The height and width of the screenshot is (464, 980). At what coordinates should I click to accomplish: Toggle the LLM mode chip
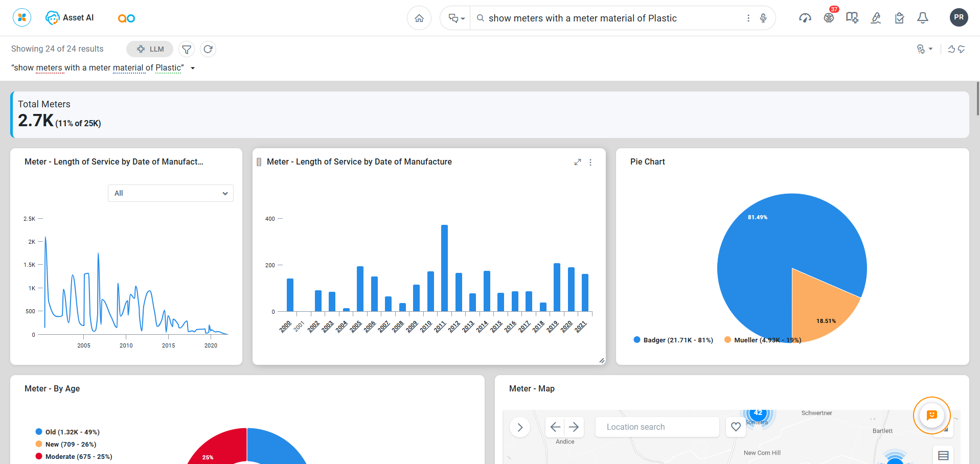(x=150, y=49)
